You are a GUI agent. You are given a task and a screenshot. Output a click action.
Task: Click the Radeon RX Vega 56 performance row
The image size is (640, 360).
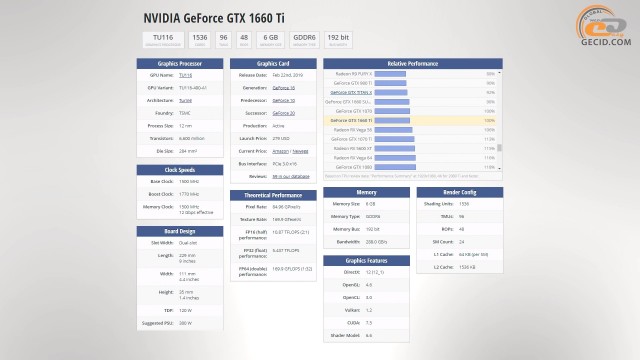point(410,130)
